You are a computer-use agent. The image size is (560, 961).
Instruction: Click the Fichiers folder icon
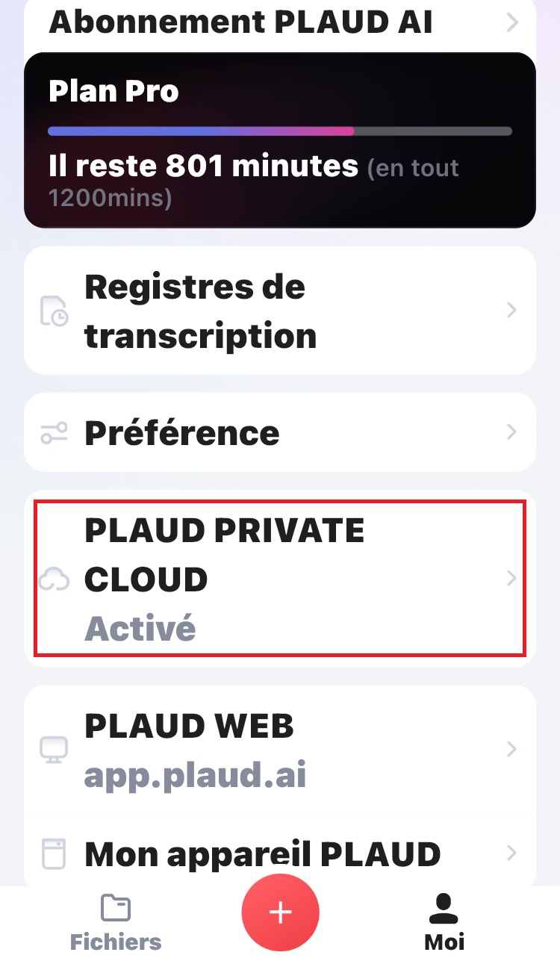116,908
